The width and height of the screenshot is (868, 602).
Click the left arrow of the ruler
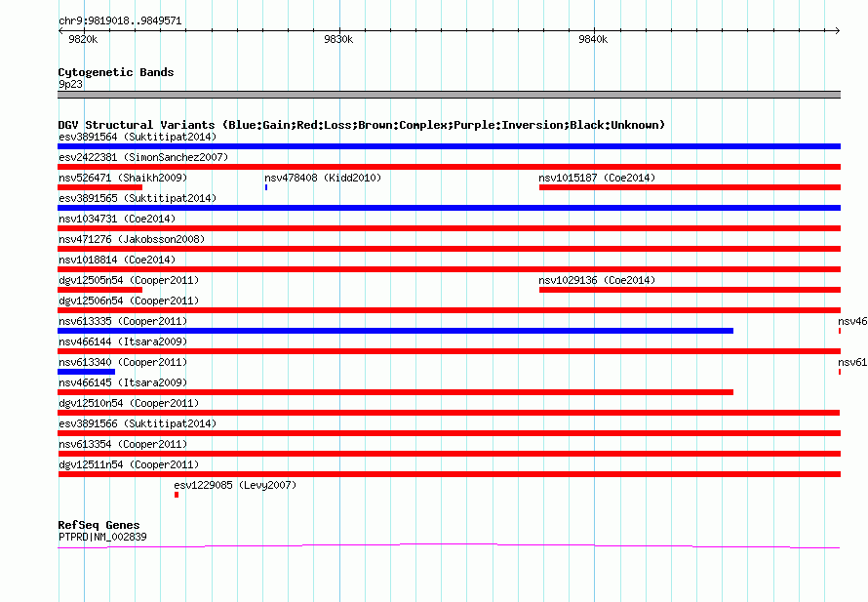pyautogui.click(x=60, y=30)
